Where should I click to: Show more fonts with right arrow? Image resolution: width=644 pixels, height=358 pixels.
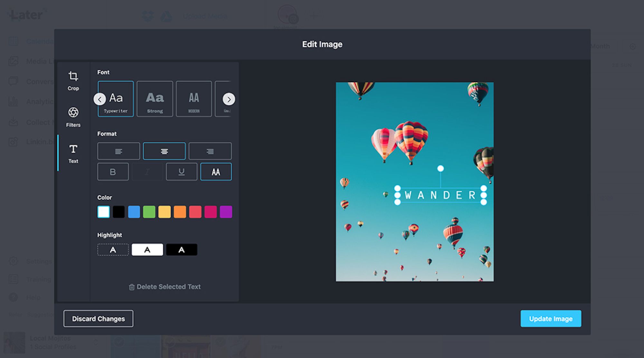tap(229, 99)
